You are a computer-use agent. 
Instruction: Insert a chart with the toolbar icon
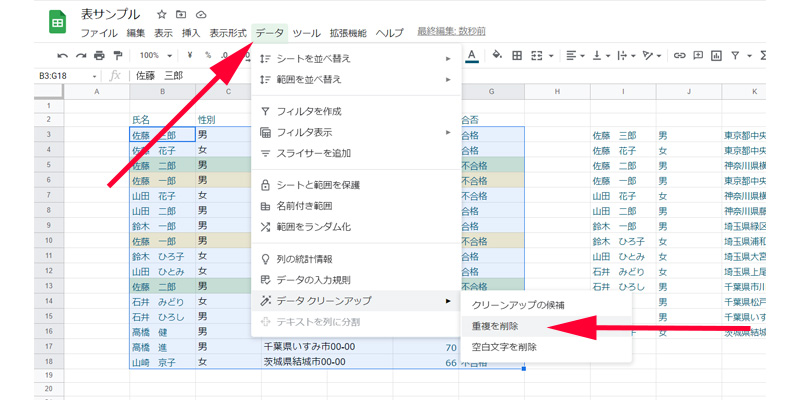coord(716,55)
